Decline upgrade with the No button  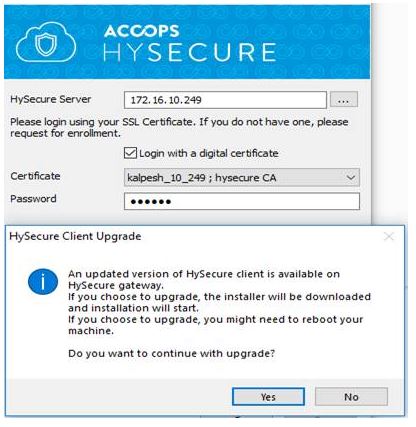tap(351, 397)
